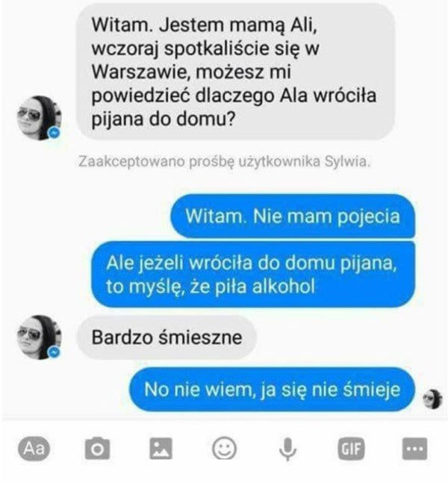Open the three-dots more options icon
The image size is (448, 483).
(414, 448)
